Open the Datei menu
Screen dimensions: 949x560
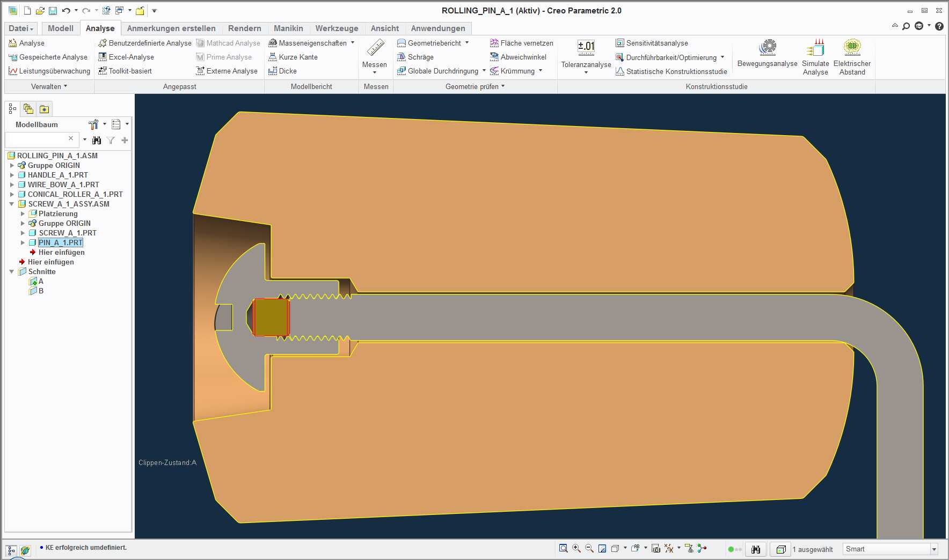pos(21,28)
